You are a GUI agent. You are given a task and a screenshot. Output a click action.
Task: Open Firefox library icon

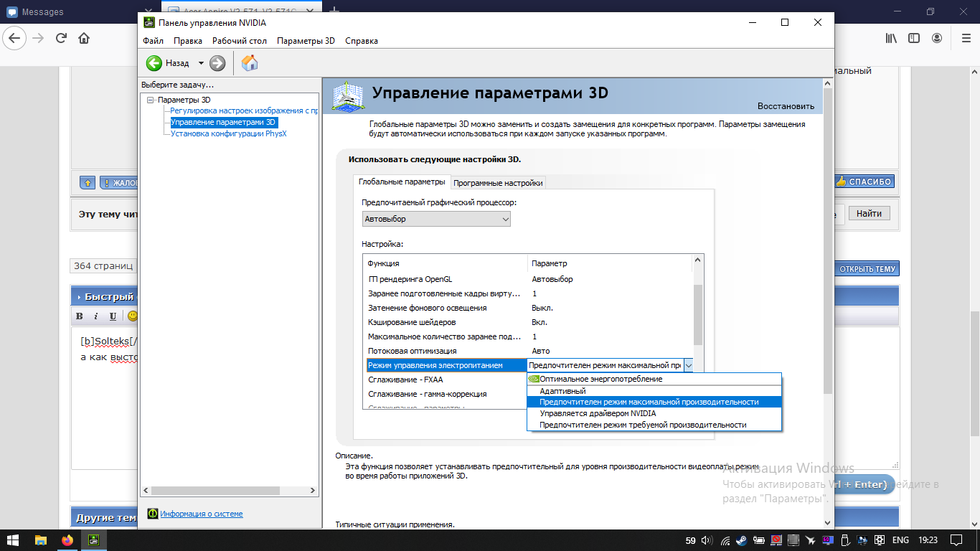point(890,38)
